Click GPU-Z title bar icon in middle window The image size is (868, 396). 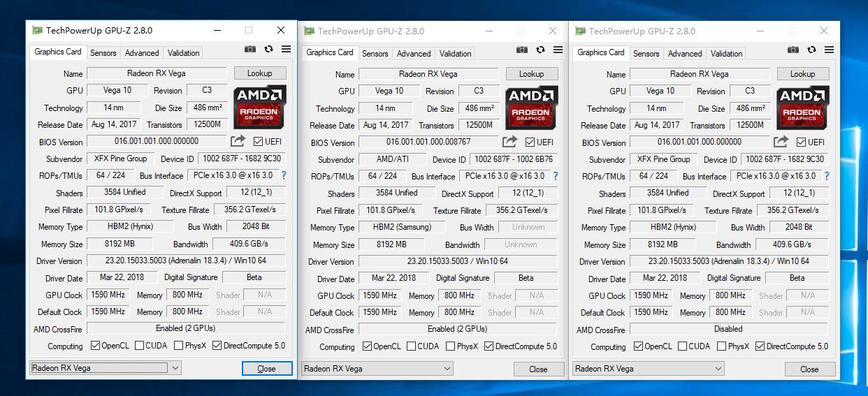309,31
